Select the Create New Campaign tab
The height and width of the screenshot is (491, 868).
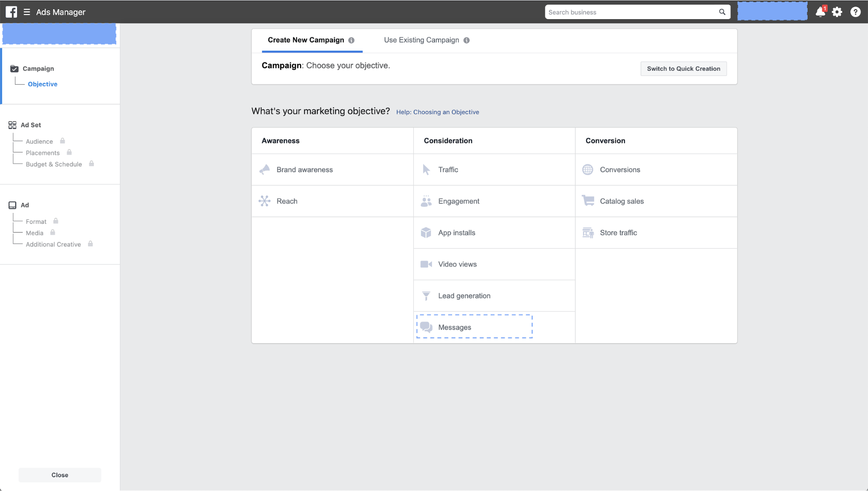pyautogui.click(x=306, y=40)
